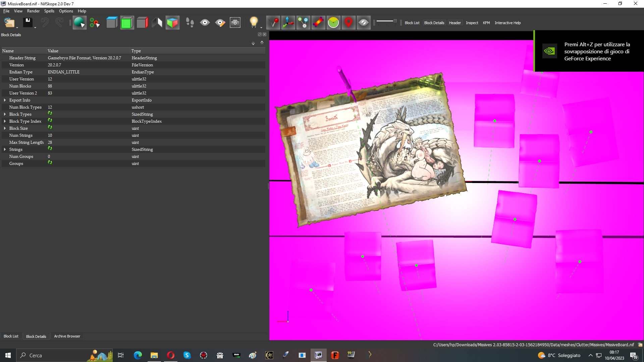Screen dimensions: 644x362
Task: Toggle the show nodes button
Action: 303,23
